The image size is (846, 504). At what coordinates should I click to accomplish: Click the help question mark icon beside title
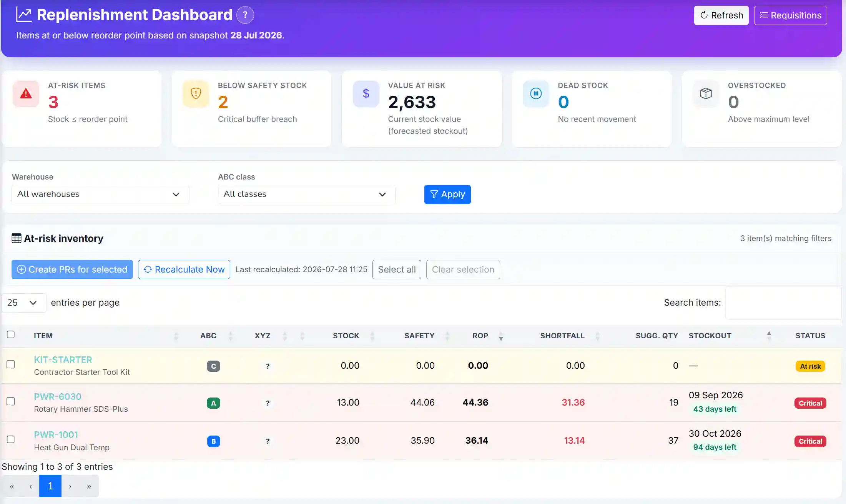[x=245, y=15]
